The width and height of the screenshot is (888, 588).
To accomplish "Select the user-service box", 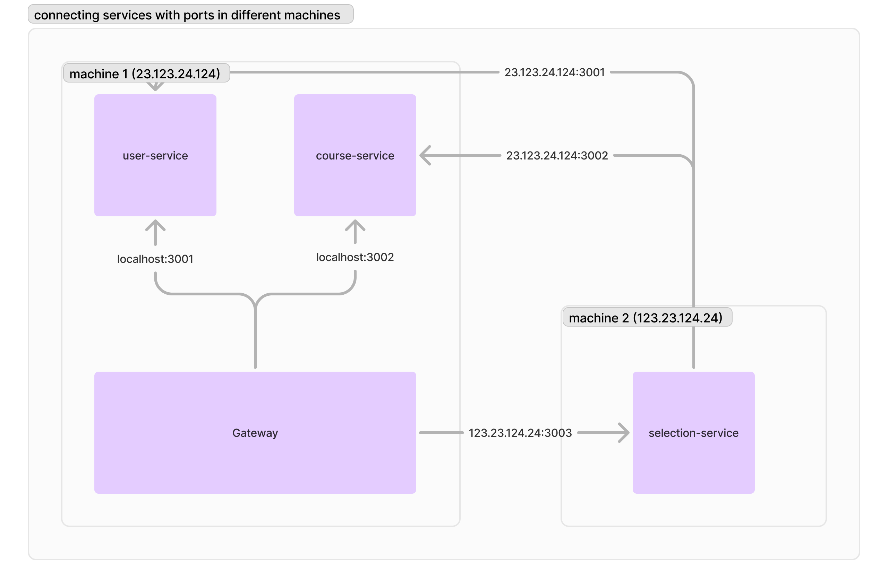I will click(x=155, y=155).
